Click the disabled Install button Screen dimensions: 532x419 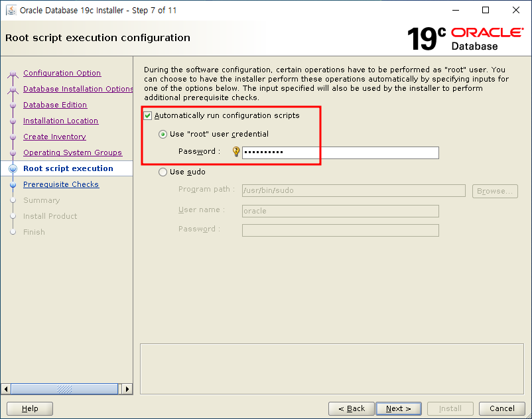click(450, 408)
